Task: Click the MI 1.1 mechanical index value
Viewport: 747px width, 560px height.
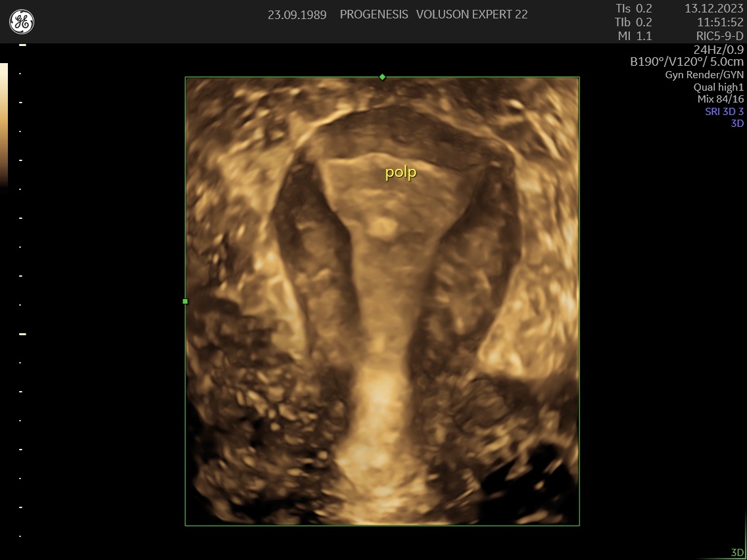Action: click(635, 36)
